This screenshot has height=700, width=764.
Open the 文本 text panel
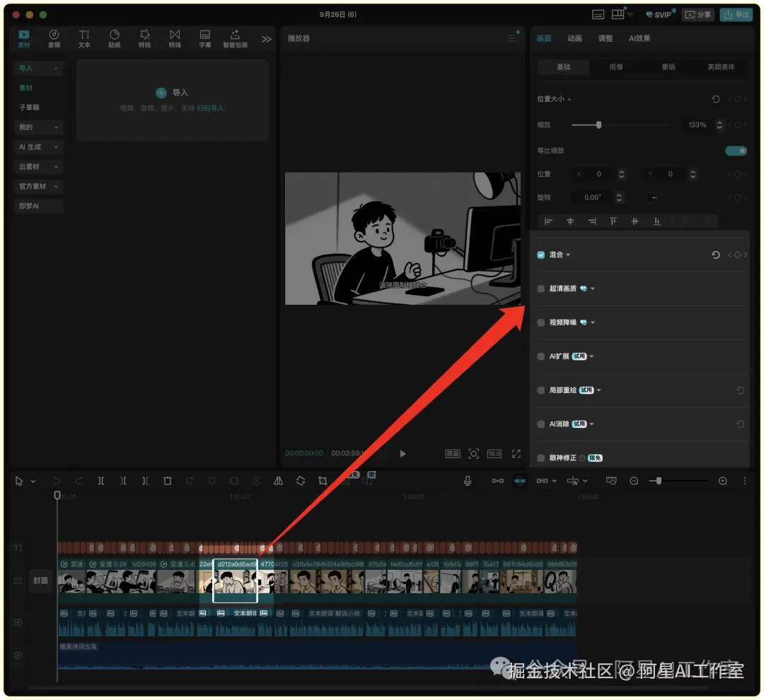(84, 38)
